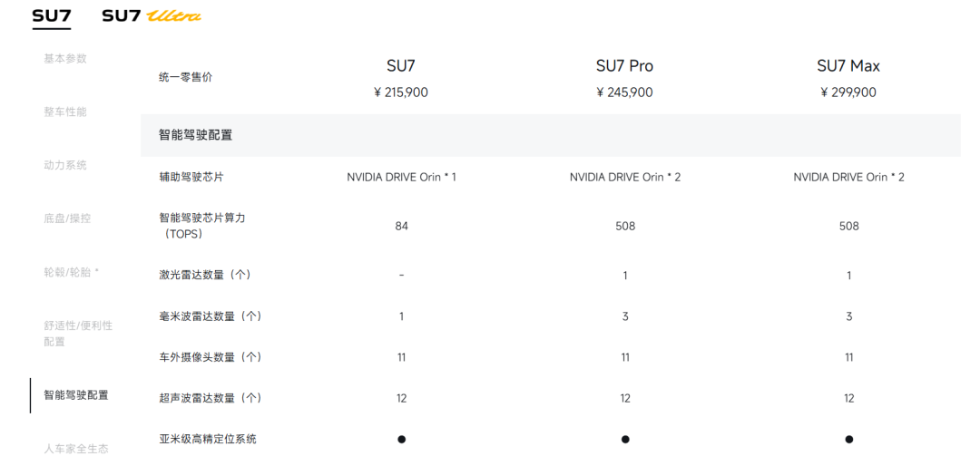Select 整车性能 sidebar item

coord(65,112)
